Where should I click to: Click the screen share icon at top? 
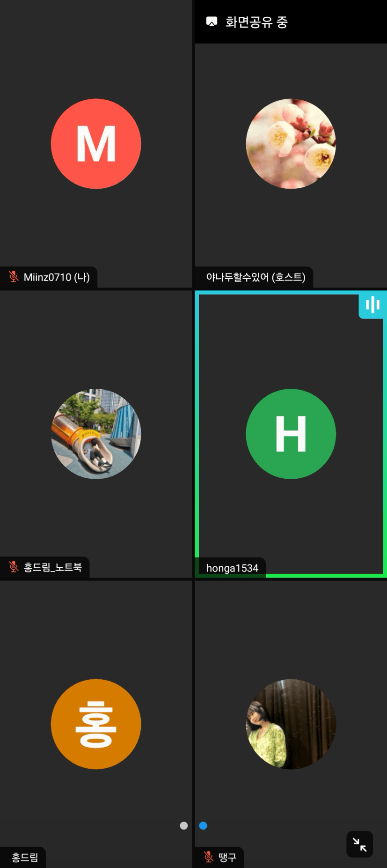tap(212, 22)
